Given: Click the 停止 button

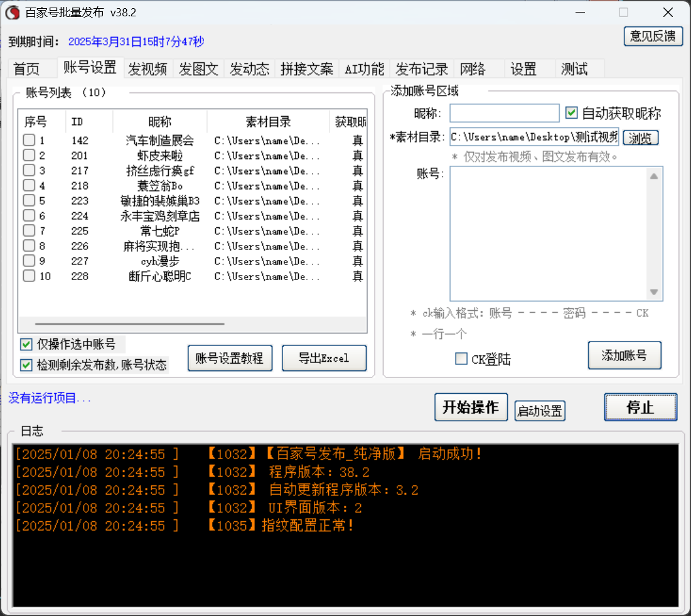Looking at the screenshot, I should 640,407.
